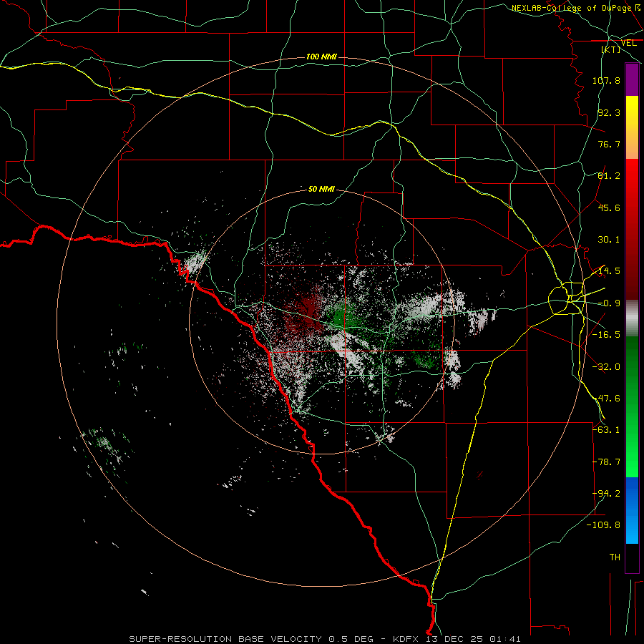Select the blue segment of the color bar
Image resolution: width=644 pixels, height=644 pixels.
click(632, 510)
